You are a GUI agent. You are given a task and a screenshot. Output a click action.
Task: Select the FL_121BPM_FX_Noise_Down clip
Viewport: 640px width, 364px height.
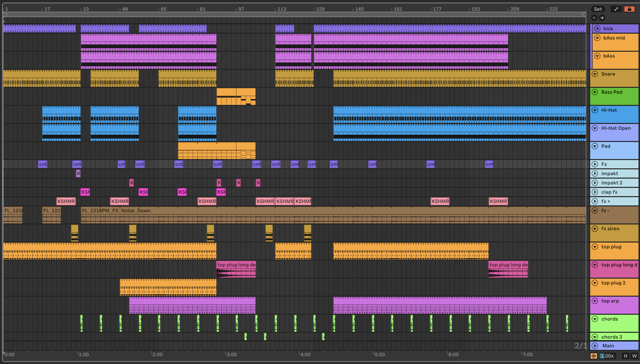[116, 211]
